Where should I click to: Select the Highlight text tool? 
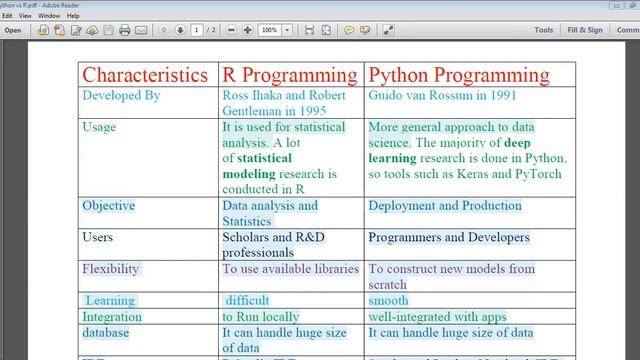[x=365, y=30]
